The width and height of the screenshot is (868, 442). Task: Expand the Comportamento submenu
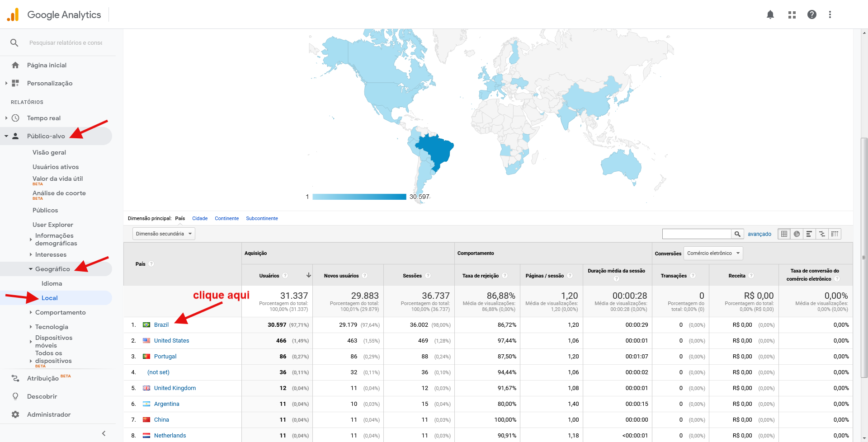(31, 312)
